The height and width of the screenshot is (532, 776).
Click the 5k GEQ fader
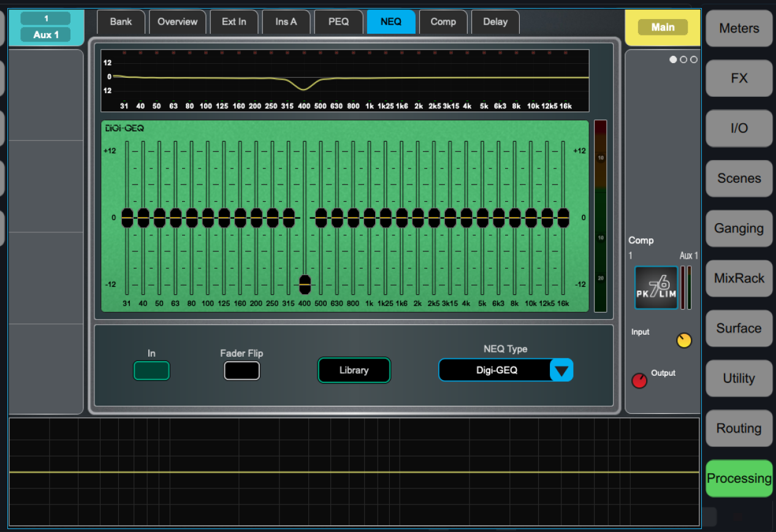pyautogui.click(x=482, y=218)
